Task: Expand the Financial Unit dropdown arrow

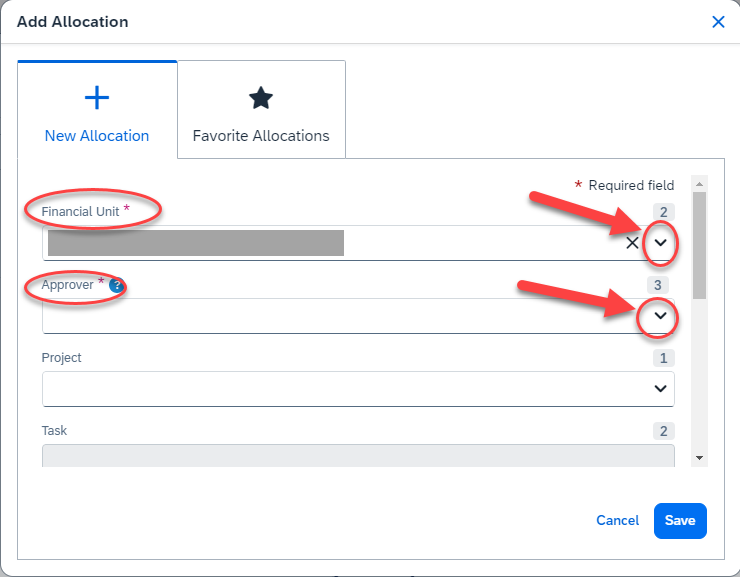Action: (x=660, y=243)
